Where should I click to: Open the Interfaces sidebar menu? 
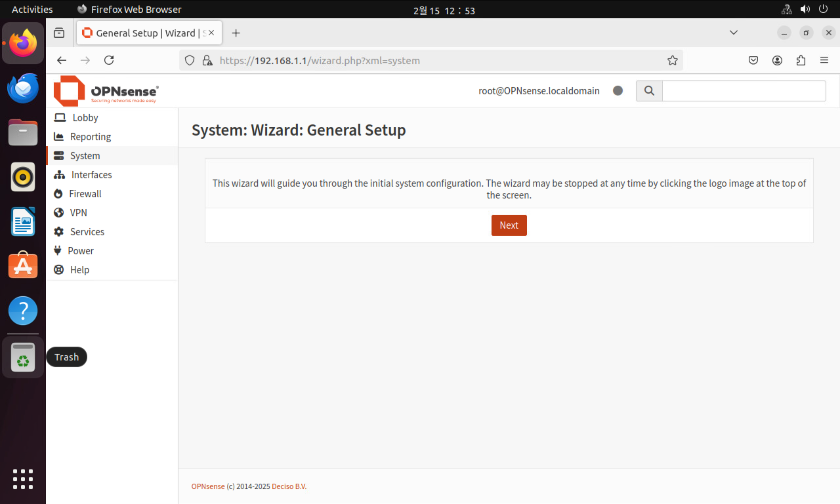coord(91,175)
